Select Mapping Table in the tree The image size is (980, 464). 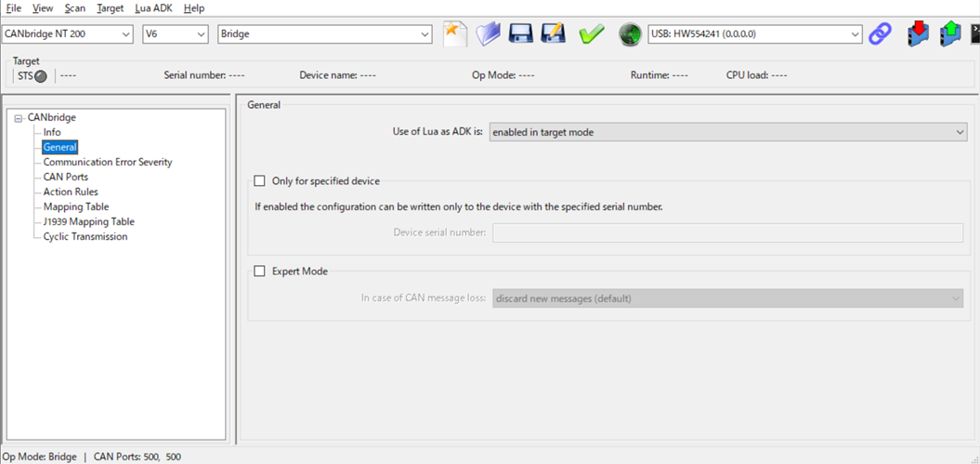(76, 206)
